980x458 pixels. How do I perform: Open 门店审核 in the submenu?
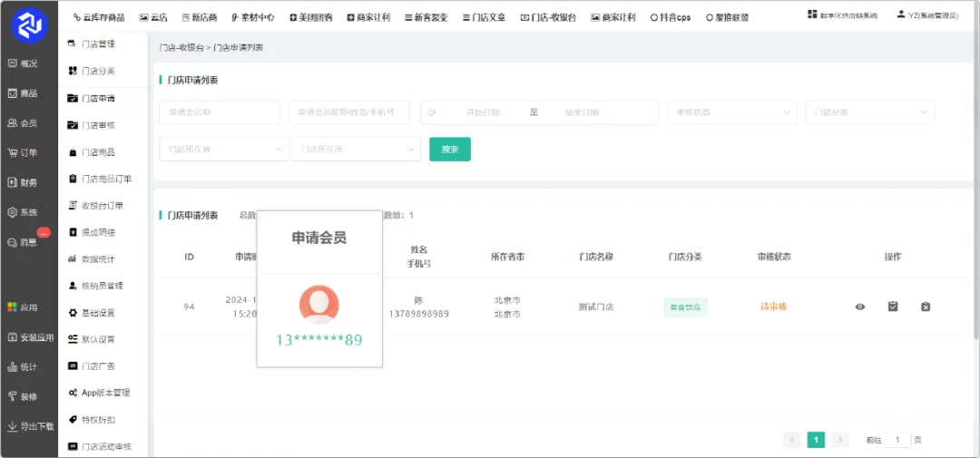coord(92,125)
